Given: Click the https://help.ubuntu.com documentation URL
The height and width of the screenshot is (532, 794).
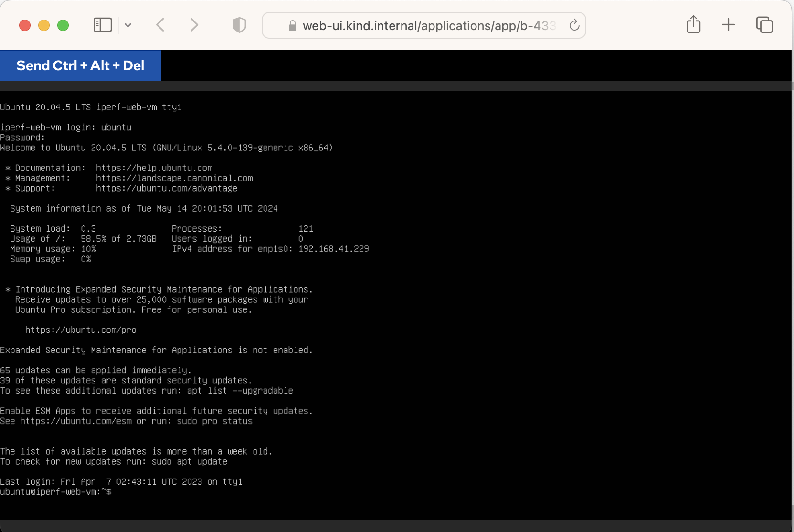Looking at the screenshot, I should point(154,168).
